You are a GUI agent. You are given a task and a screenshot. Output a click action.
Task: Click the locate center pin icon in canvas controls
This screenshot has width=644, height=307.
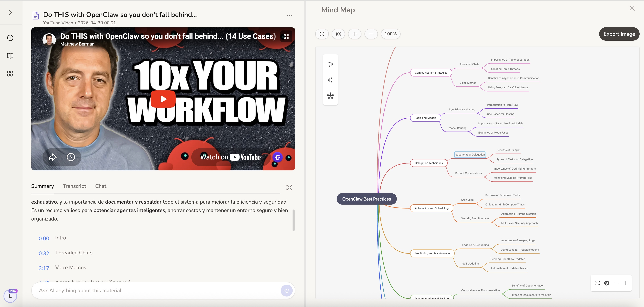pyautogui.click(x=606, y=283)
